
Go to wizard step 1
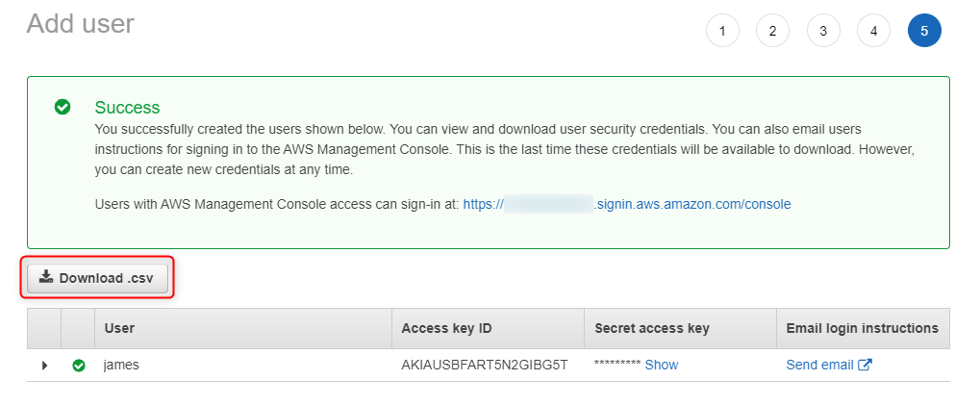[x=722, y=31]
